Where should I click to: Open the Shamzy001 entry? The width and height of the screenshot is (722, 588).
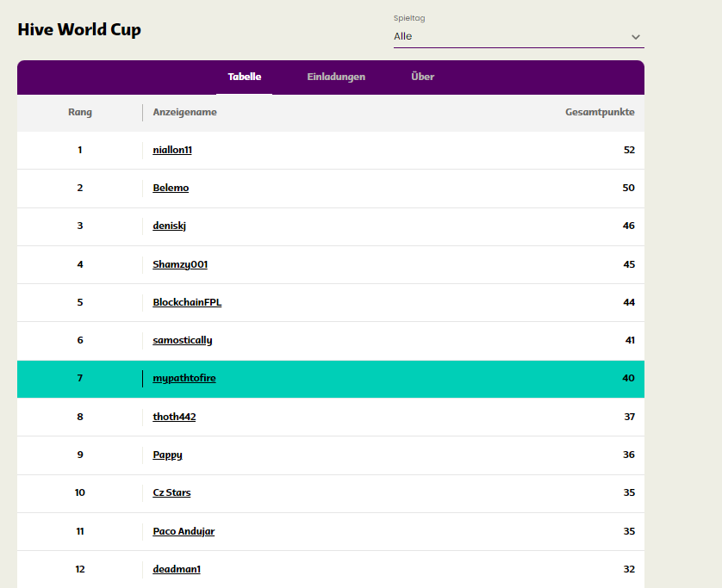(x=180, y=264)
